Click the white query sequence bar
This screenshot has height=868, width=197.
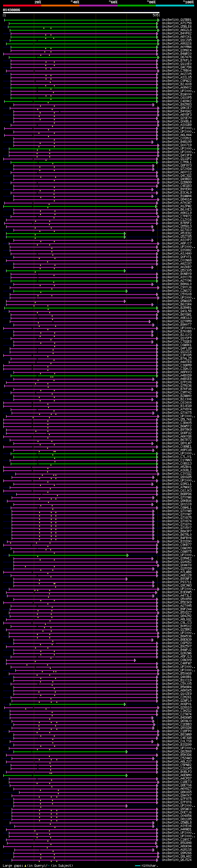tap(81, 12)
